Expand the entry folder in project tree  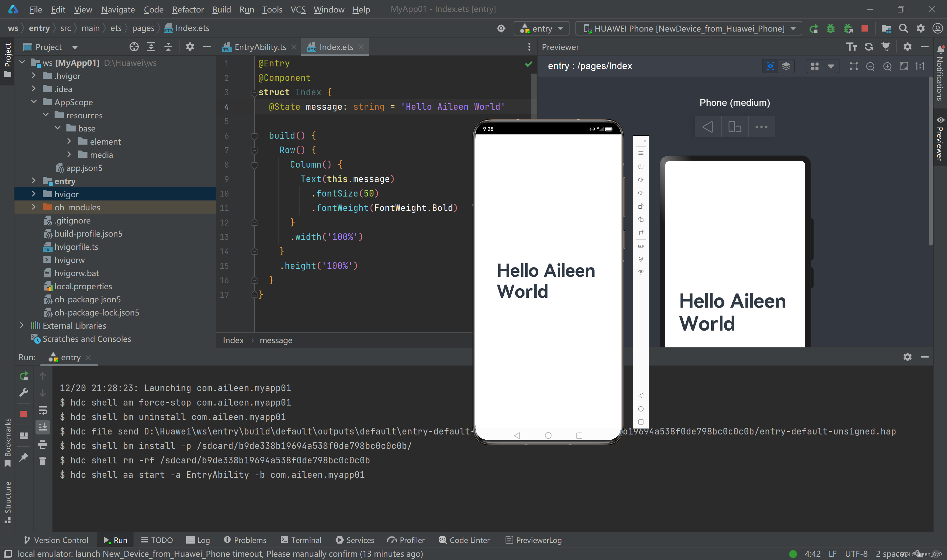34,181
